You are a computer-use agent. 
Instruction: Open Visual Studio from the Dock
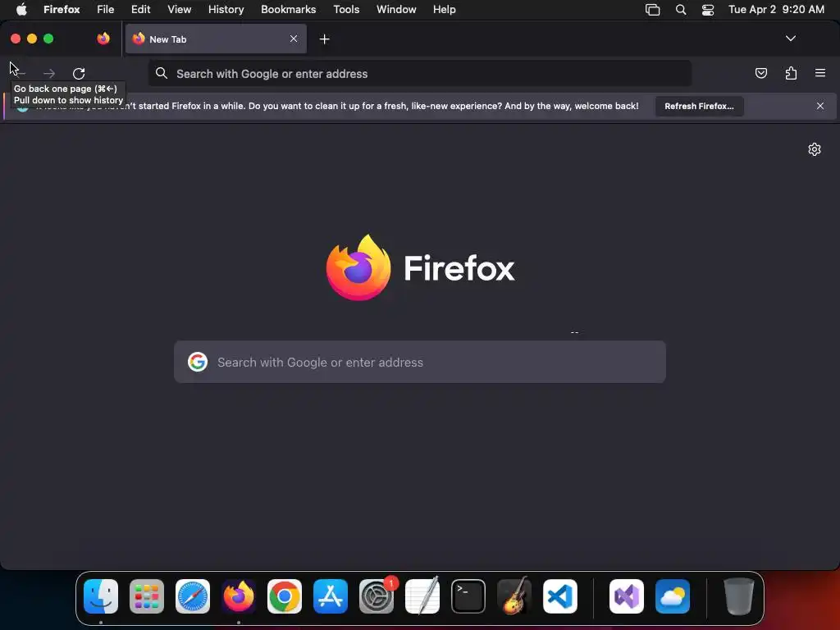(627, 596)
